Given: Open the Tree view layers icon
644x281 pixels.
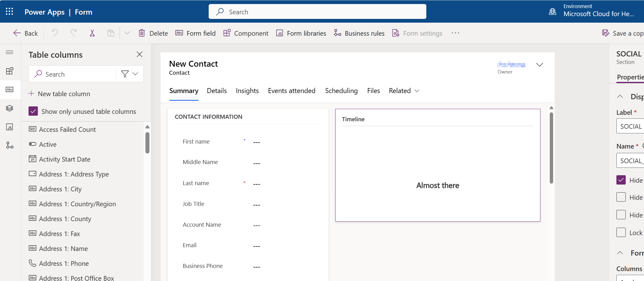Looking at the screenshot, I should tap(10, 108).
